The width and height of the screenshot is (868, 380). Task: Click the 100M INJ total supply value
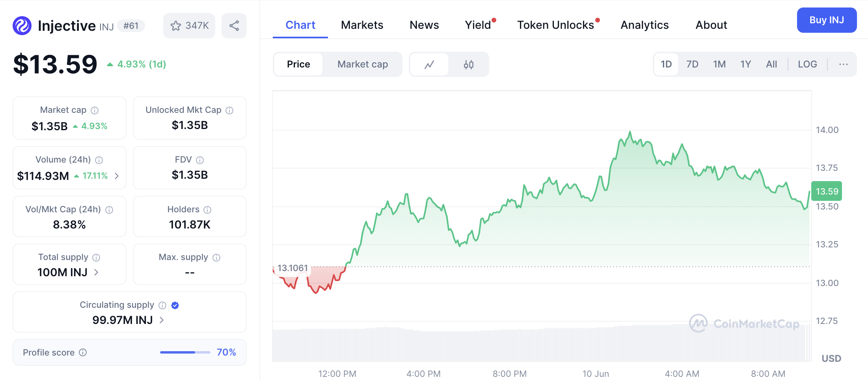[x=62, y=272]
